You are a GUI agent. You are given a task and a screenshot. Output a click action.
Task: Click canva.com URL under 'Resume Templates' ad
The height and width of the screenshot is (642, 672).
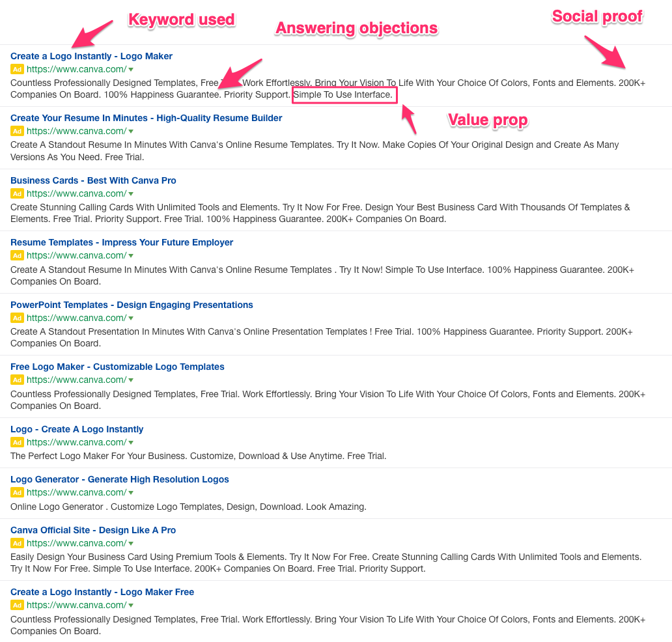pyautogui.click(x=77, y=255)
